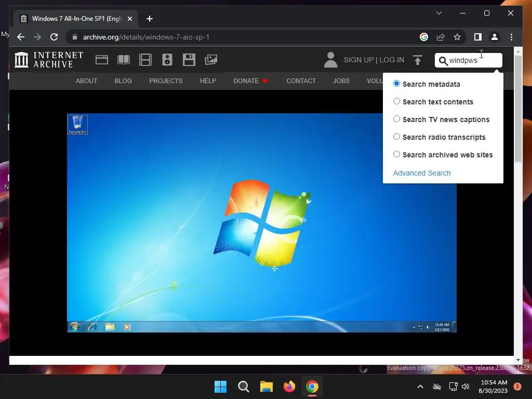Open the Video film strip icon

pos(145,60)
